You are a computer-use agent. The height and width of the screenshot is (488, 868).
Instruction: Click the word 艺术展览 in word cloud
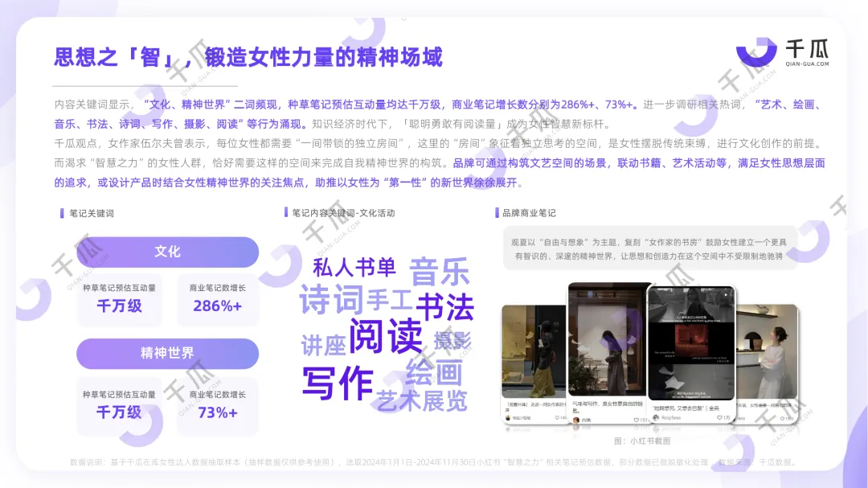click(422, 400)
